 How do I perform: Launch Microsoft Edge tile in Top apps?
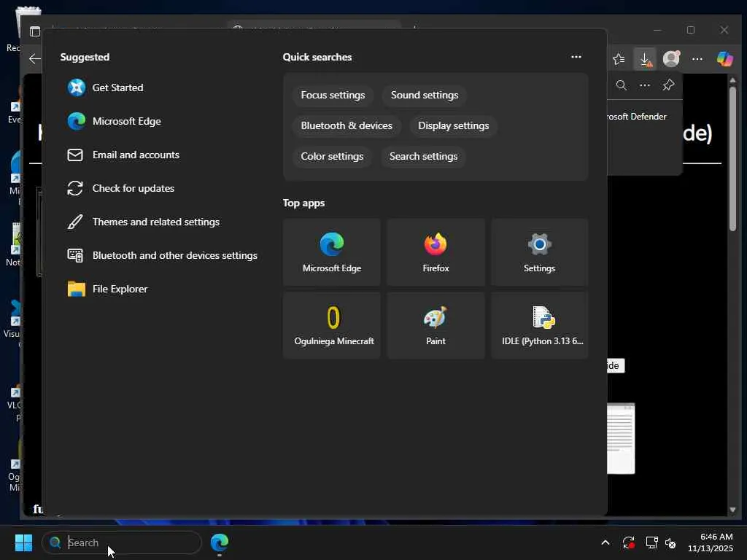(332, 252)
